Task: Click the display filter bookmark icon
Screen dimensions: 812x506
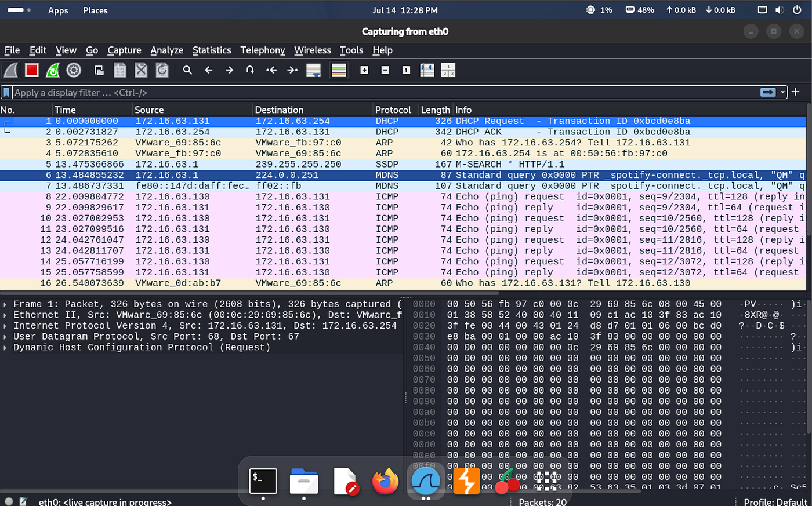Action: [x=6, y=92]
